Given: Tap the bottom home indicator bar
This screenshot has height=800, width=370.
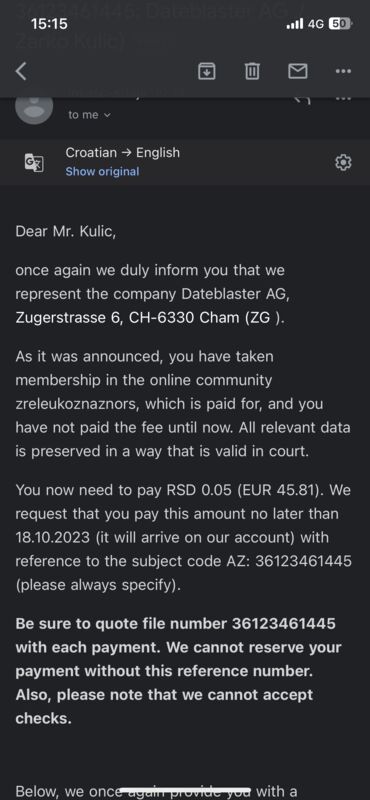Looking at the screenshot, I should (185, 790).
